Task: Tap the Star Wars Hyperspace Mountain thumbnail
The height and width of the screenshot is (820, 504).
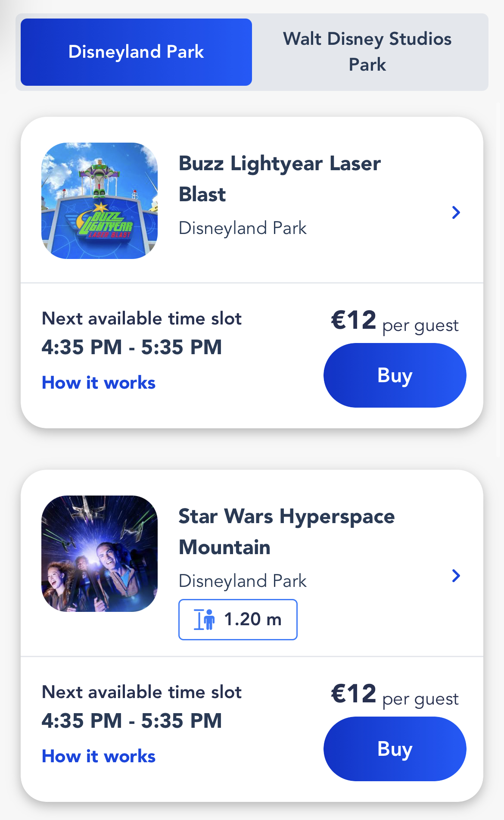Action: coord(100,554)
